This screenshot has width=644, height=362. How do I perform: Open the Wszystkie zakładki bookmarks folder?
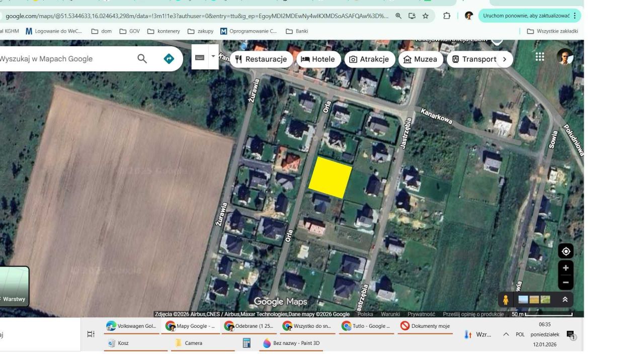[x=552, y=31]
